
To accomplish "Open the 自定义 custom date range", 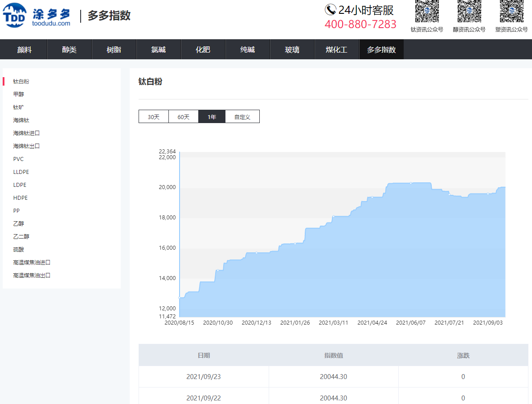I will coord(242,117).
